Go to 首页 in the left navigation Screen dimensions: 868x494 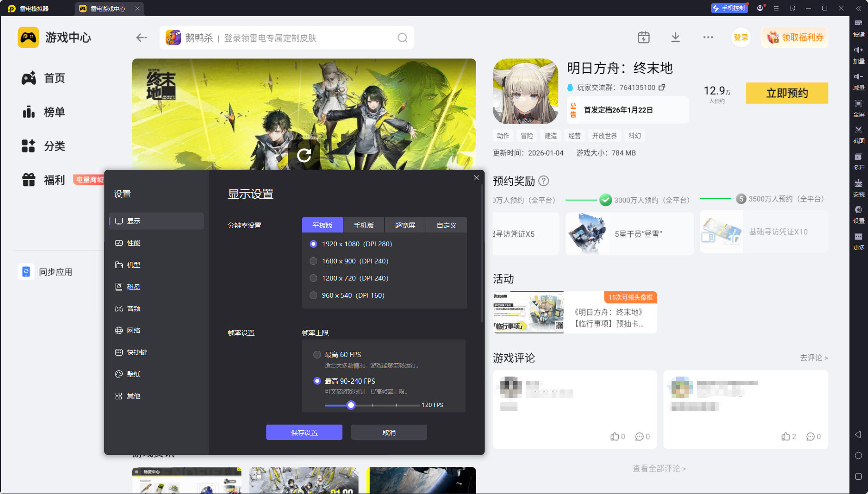coord(43,78)
